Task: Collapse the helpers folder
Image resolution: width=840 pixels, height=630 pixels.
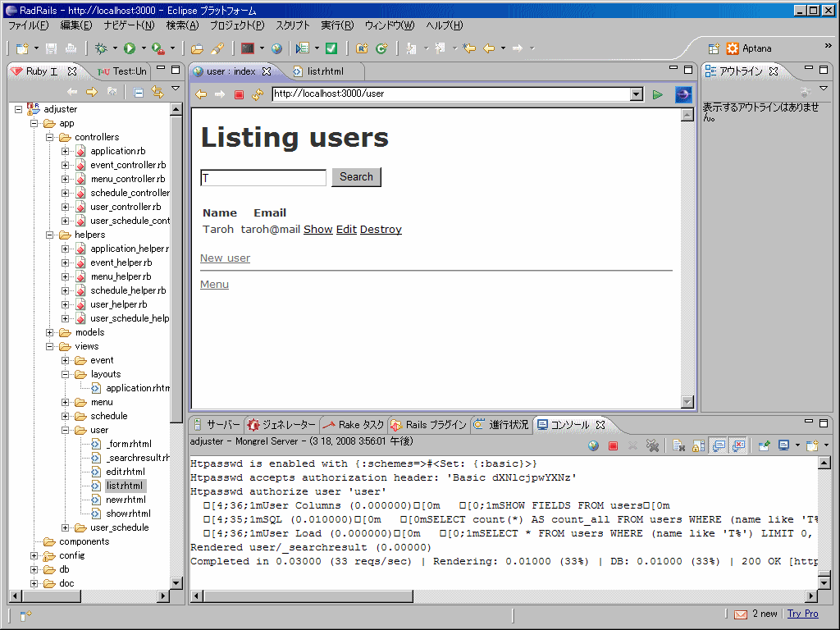Action: tap(50, 235)
